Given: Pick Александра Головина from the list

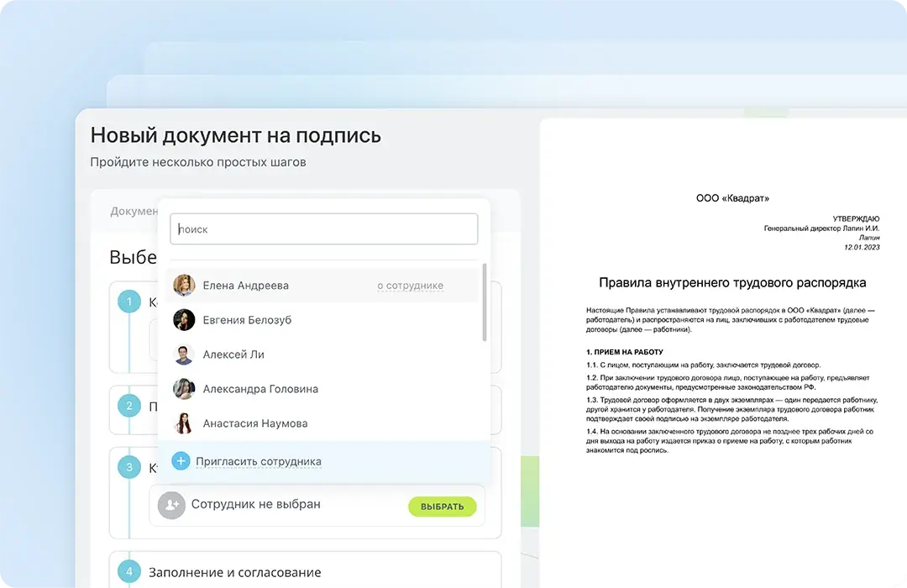Looking at the screenshot, I should click(x=322, y=389).
